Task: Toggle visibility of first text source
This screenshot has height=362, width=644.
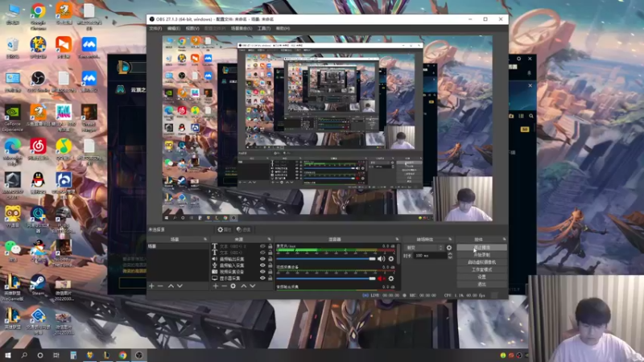Action: tap(262, 246)
